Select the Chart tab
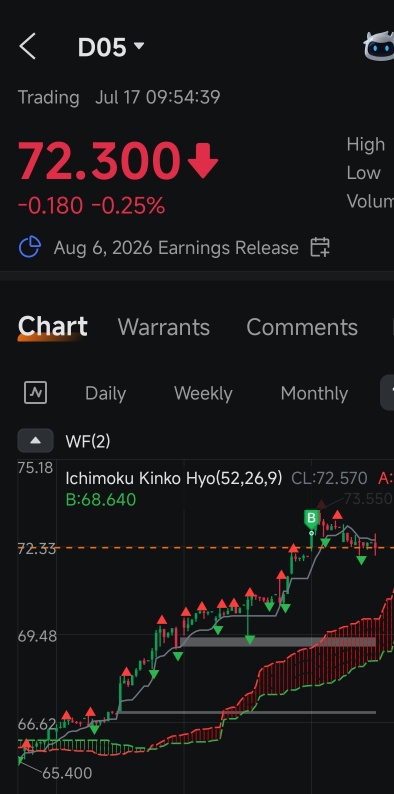 tap(53, 327)
